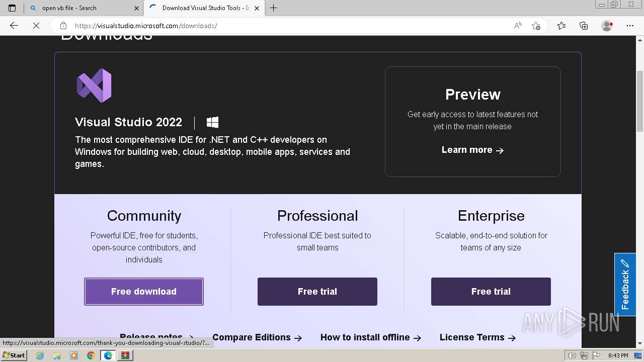This screenshot has height=362, width=644.
Task: Go back to the previous page
Action: coord(14,26)
